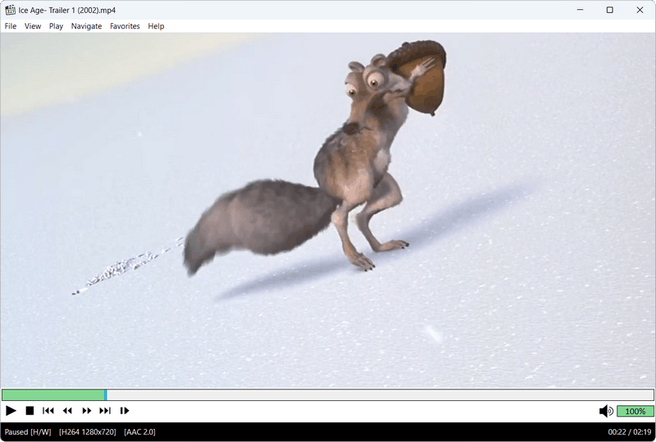Open the Favorites menu
The width and height of the screenshot is (656, 442).
[125, 26]
